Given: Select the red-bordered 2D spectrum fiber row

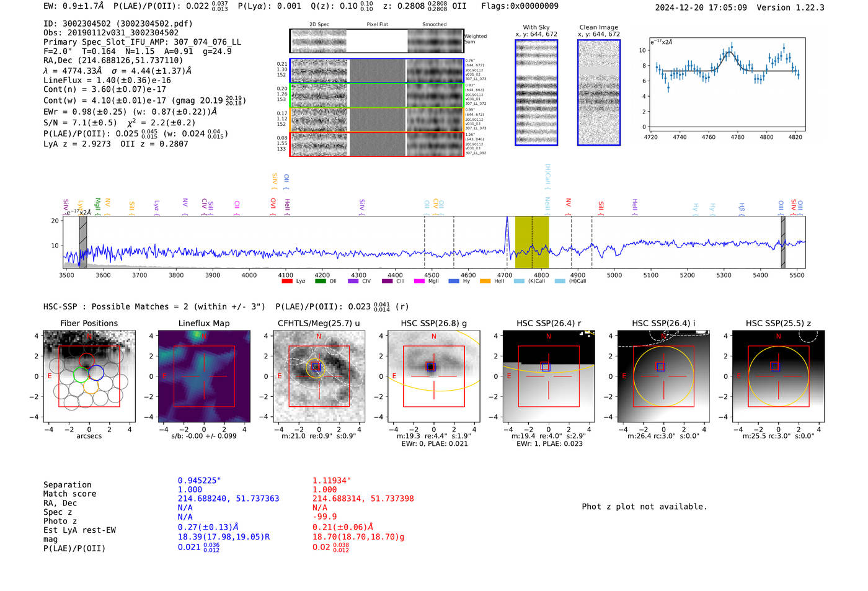Looking at the screenshot, I should pos(376,144).
